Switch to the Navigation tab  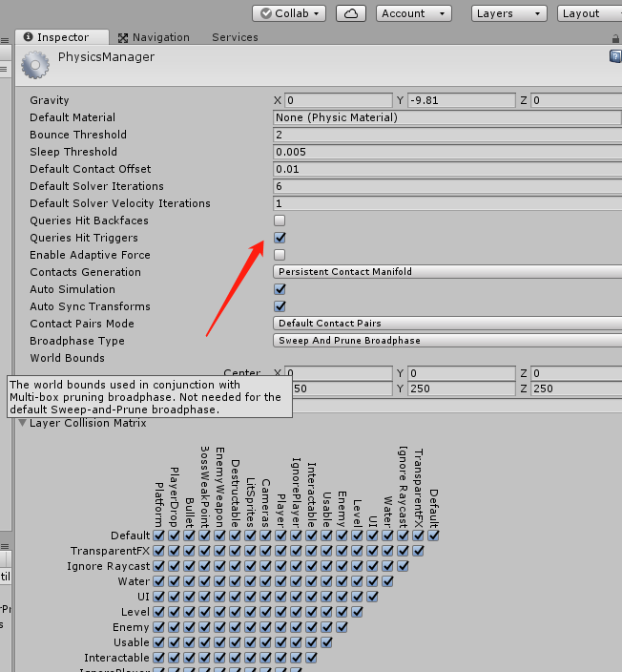coord(154,38)
